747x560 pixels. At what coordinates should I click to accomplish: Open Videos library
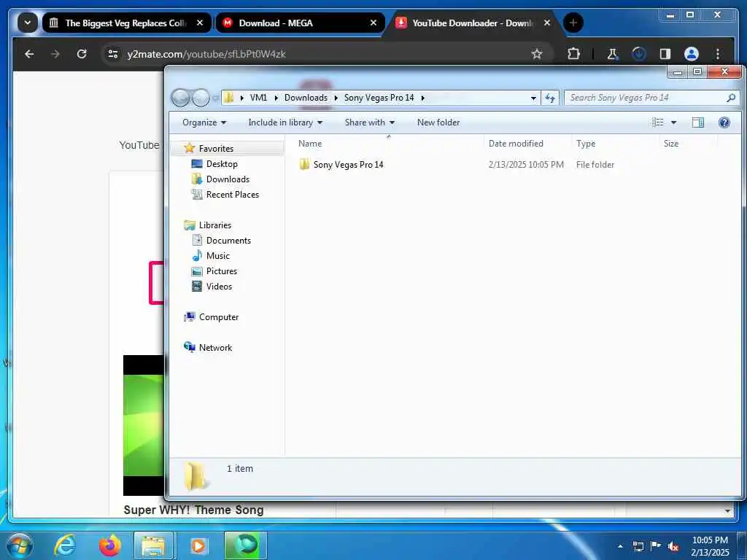pyautogui.click(x=219, y=286)
